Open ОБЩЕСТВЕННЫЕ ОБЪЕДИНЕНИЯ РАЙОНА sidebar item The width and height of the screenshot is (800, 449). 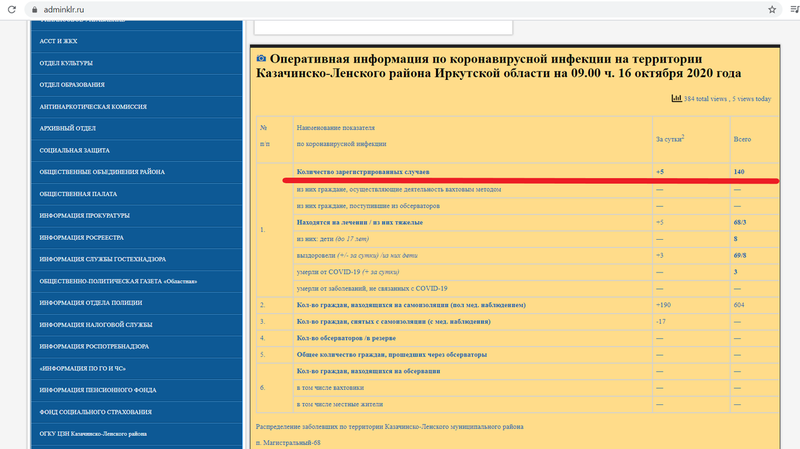coord(137,172)
